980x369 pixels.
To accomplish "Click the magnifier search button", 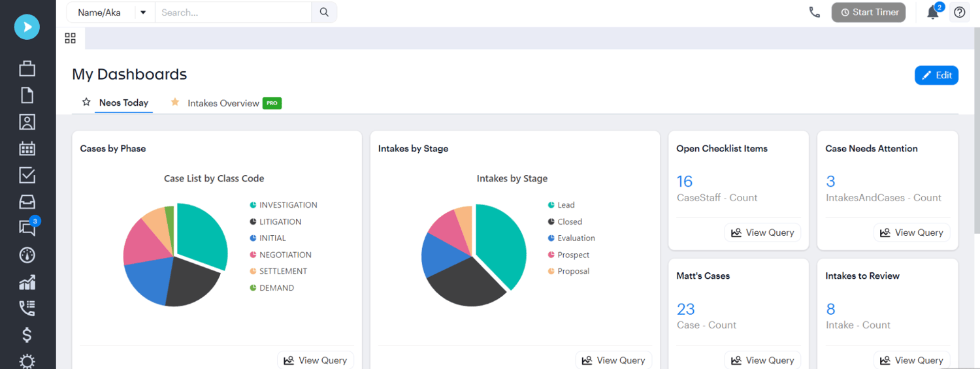I will click(x=324, y=12).
